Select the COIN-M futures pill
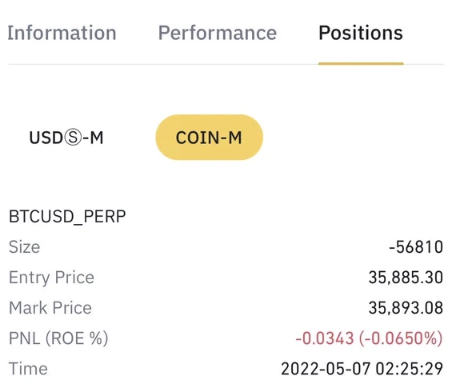453x387 pixels. 209,137
